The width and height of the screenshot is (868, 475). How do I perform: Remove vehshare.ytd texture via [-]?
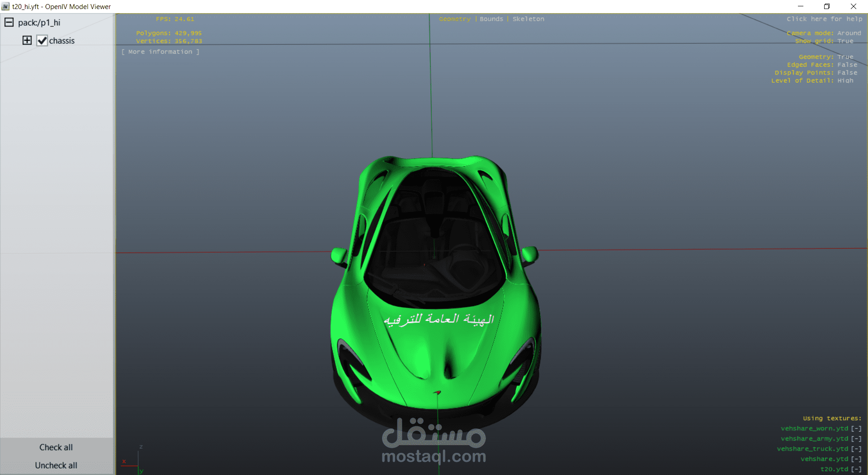pos(856,459)
